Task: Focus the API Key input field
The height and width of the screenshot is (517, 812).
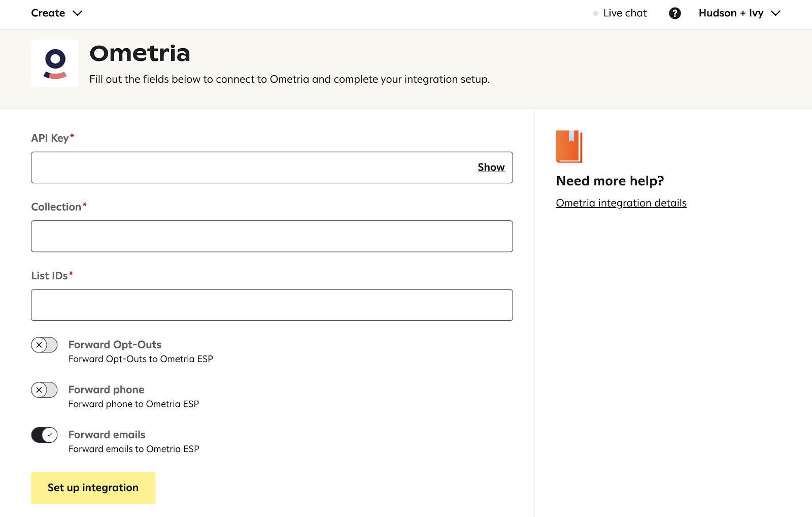Action: click(272, 167)
